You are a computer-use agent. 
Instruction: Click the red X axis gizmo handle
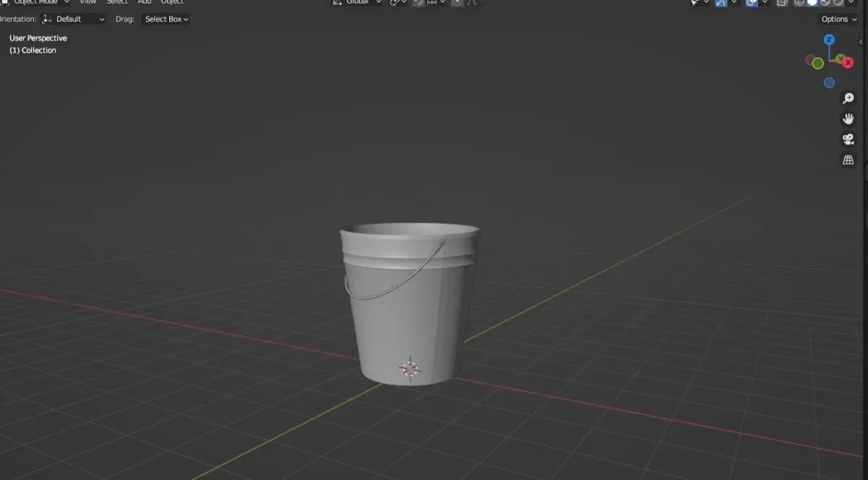[x=848, y=63]
